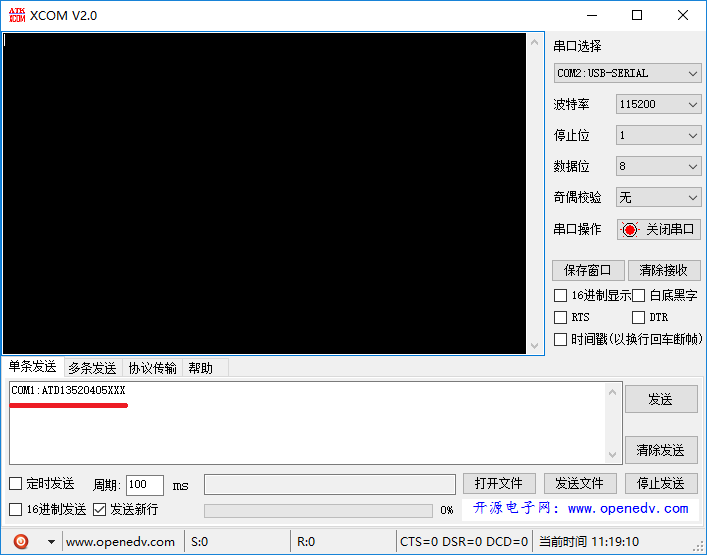The height and width of the screenshot is (555, 707).
Task: Uncheck the 发送新行 send newline checkbox
Action: [x=99, y=509]
